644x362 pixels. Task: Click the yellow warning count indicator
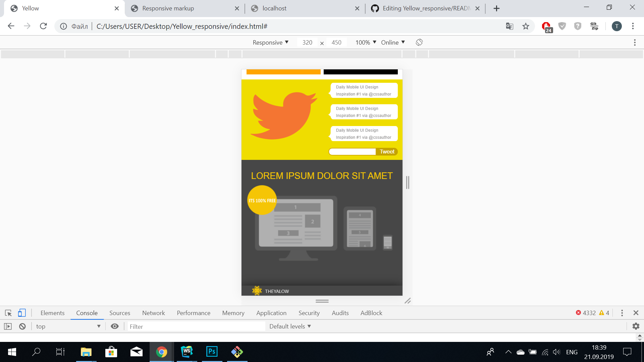click(604, 313)
